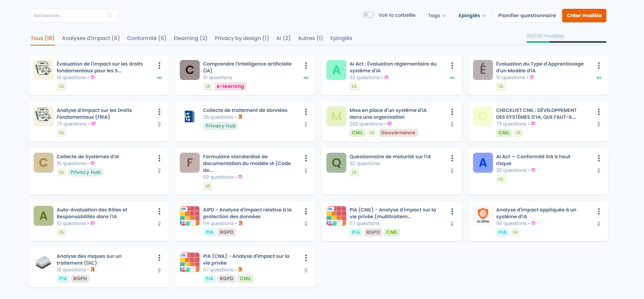Click pin icon on Analyse des risques card

[x=159, y=271]
